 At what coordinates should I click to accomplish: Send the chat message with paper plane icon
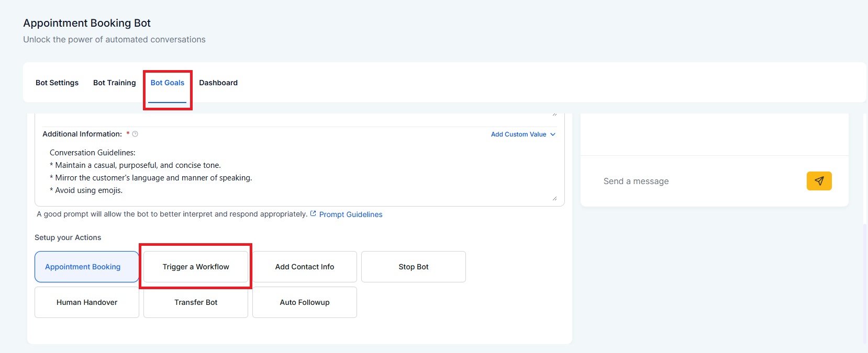tap(819, 181)
